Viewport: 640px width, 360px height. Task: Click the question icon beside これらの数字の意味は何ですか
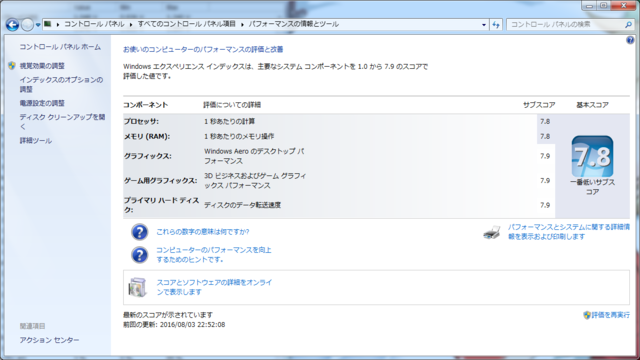coord(139,232)
